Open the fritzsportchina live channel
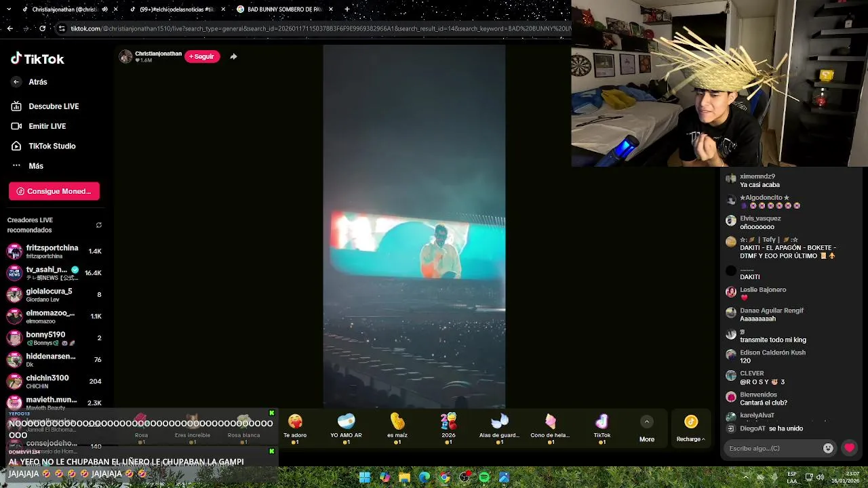The image size is (868, 488). coord(54,251)
